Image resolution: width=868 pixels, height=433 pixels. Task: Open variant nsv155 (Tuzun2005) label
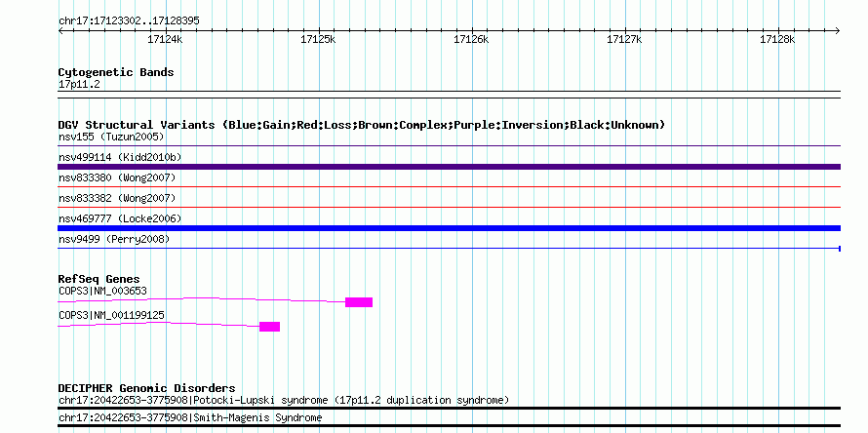(111, 137)
